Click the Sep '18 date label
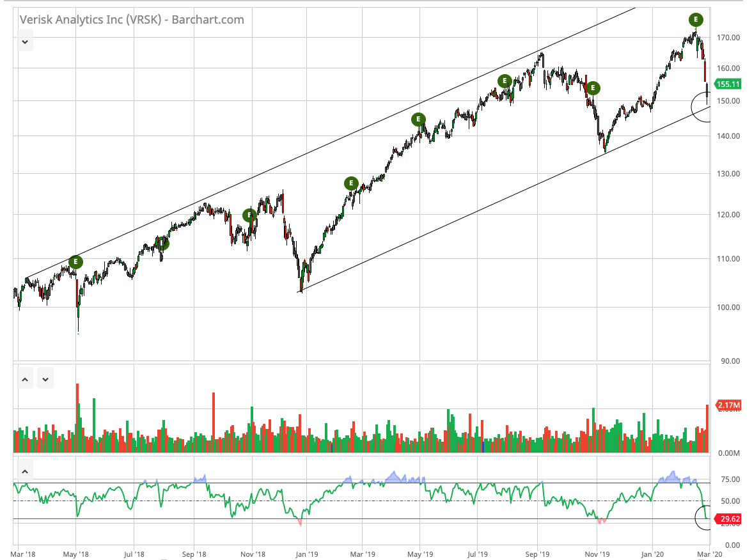 (x=194, y=554)
